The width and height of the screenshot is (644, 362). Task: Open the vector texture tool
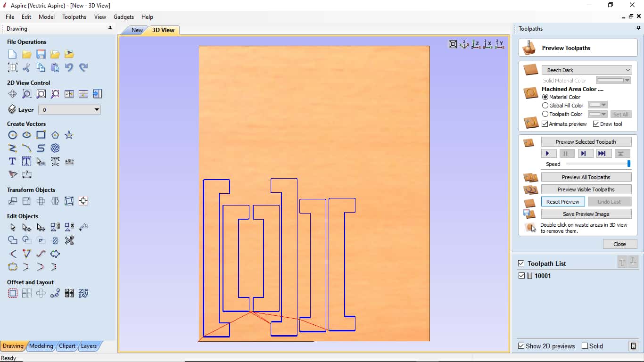point(55,148)
